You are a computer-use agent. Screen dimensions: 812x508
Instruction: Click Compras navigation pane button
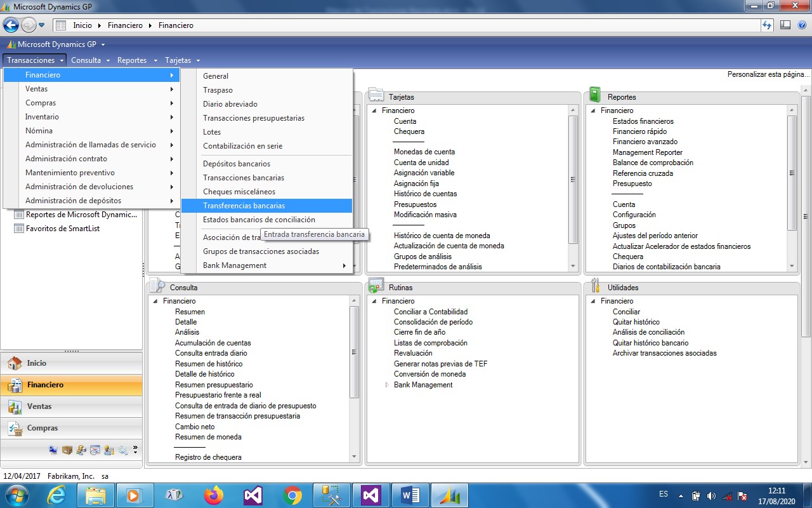pos(71,428)
